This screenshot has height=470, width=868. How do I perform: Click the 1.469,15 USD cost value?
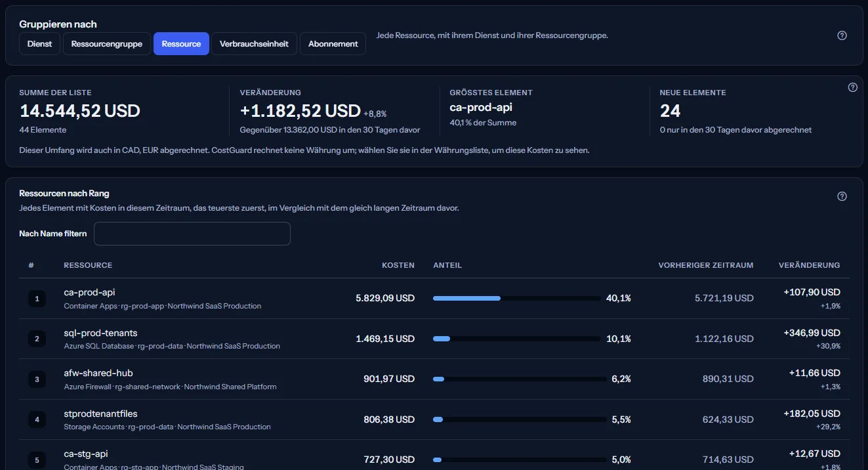(385, 339)
